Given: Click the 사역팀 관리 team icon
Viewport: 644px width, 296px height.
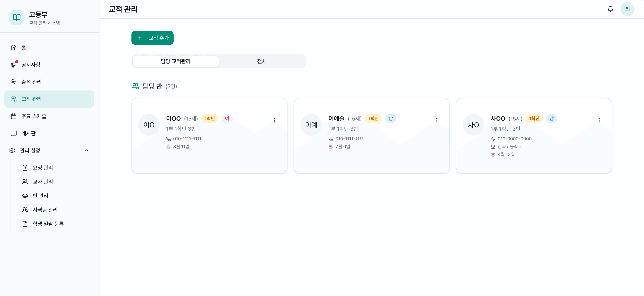Looking at the screenshot, I should point(25,210).
